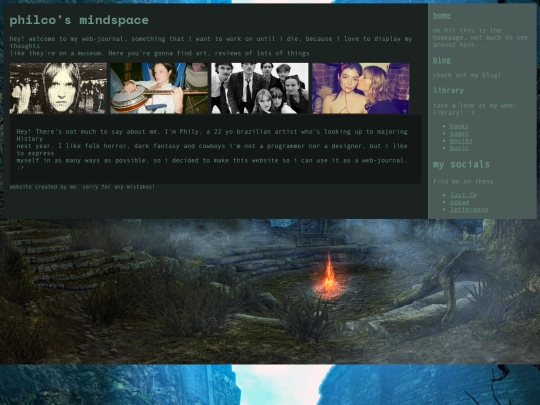Click the "my socials" sidebar heading

click(x=461, y=165)
